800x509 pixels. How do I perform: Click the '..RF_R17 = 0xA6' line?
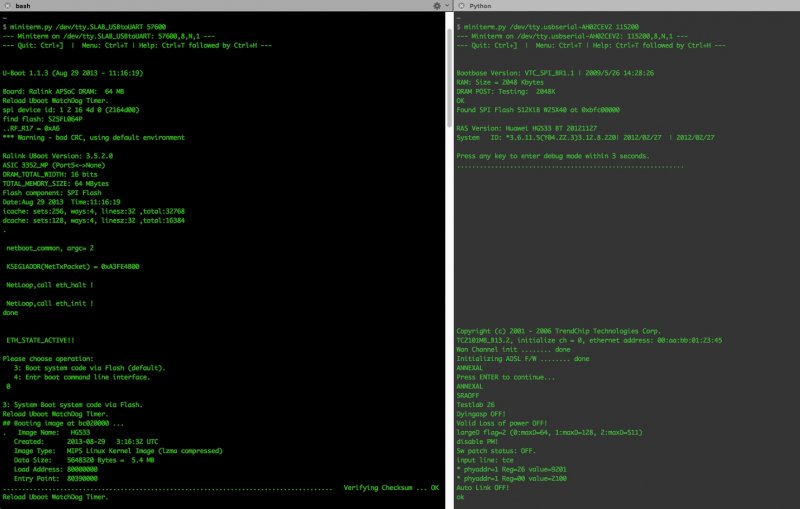coord(31,129)
